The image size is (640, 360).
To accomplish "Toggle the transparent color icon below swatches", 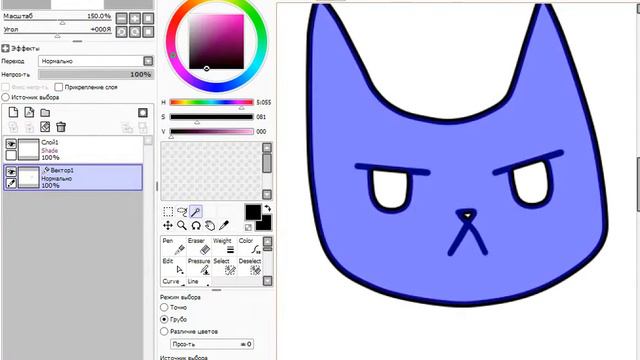I will (x=248, y=227).
